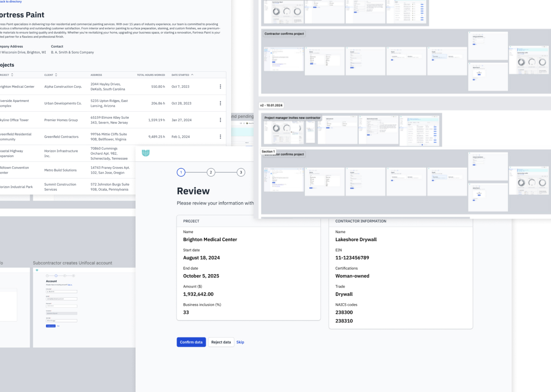Click the 'v2 - 10.01.2024' version label

271,105
